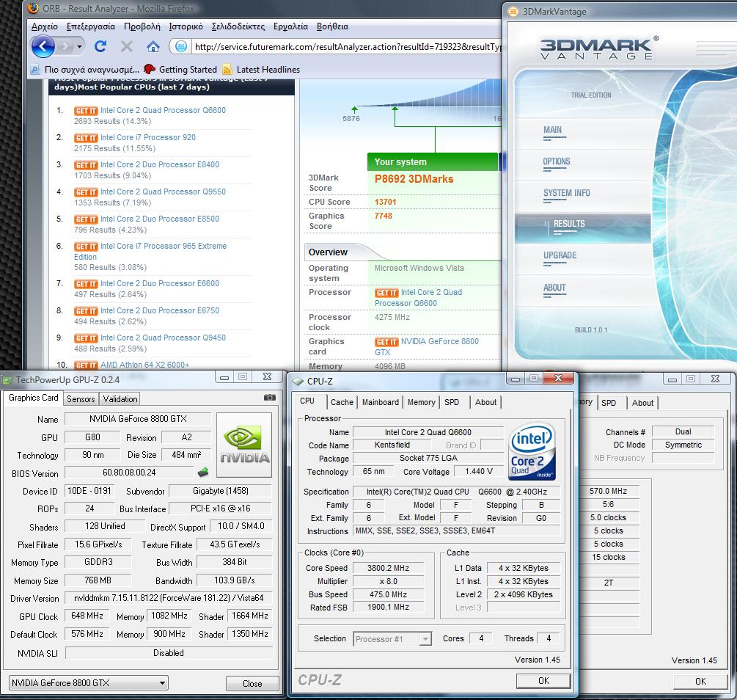Image resolution: width=737 pixels, height=700 pixels.
Task: Click GET IT badge for Core 2 Duo E8500
Action: point(86,219)
